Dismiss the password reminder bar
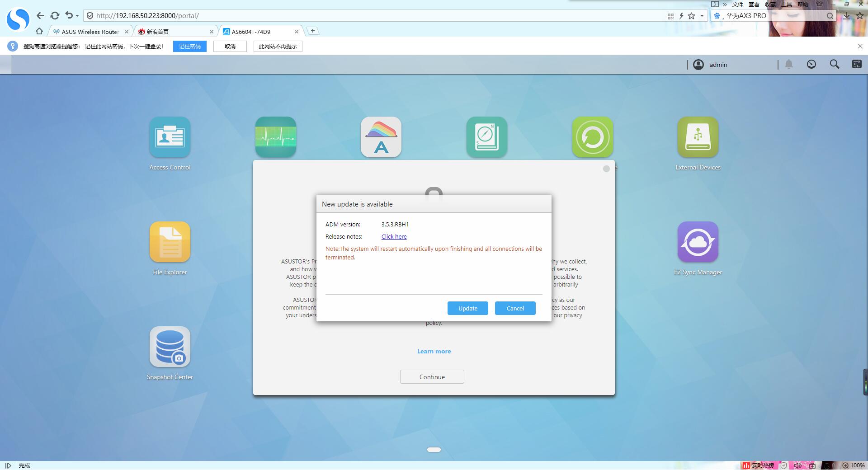The width and height of the screenshot is (868, 470). point(860,46)
